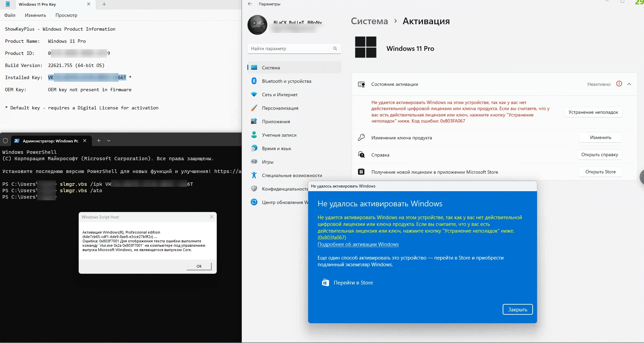This screenshot has width=644, height=343.
Task: Click the red activation warning info icon
Action: click(619, 84)
